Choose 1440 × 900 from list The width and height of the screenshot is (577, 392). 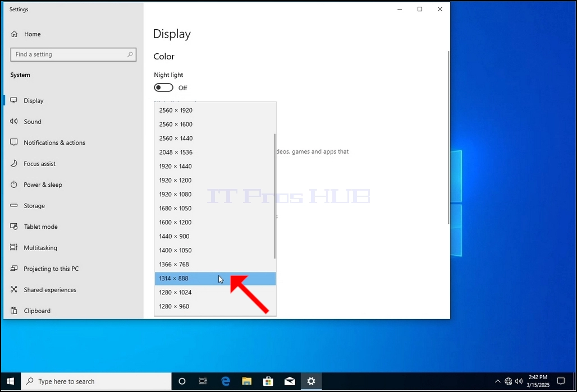(216, 236)
